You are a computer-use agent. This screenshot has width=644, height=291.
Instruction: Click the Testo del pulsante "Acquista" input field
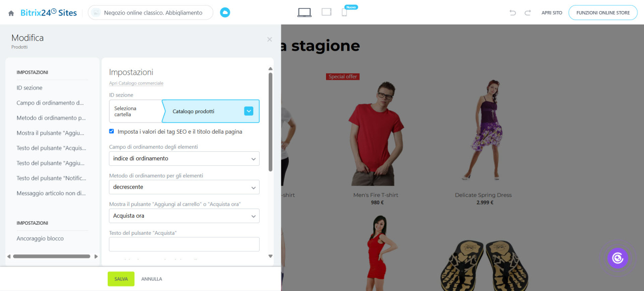[184, 244]
